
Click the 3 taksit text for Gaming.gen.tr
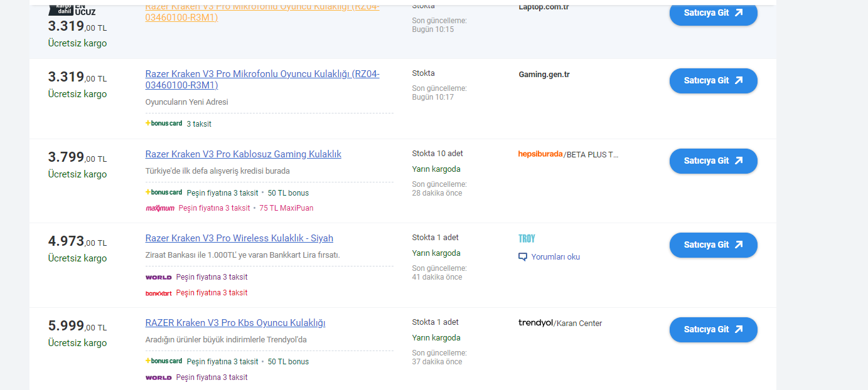(199, 124)
